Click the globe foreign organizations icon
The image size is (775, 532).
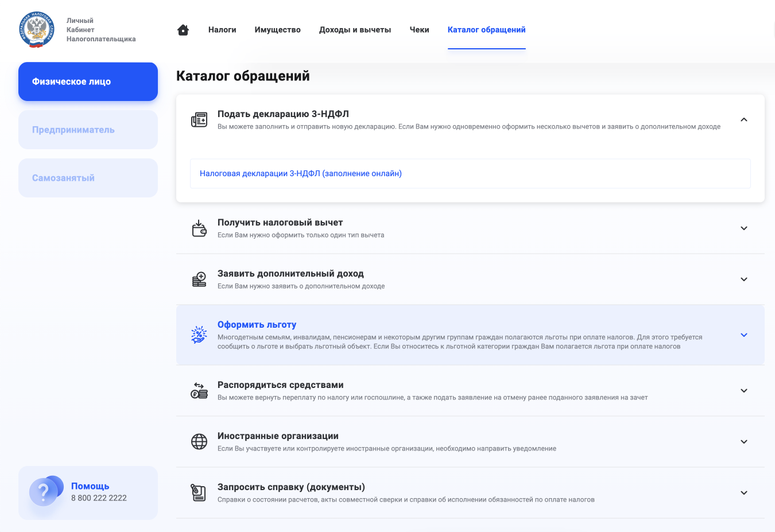[x=199, y=441]
